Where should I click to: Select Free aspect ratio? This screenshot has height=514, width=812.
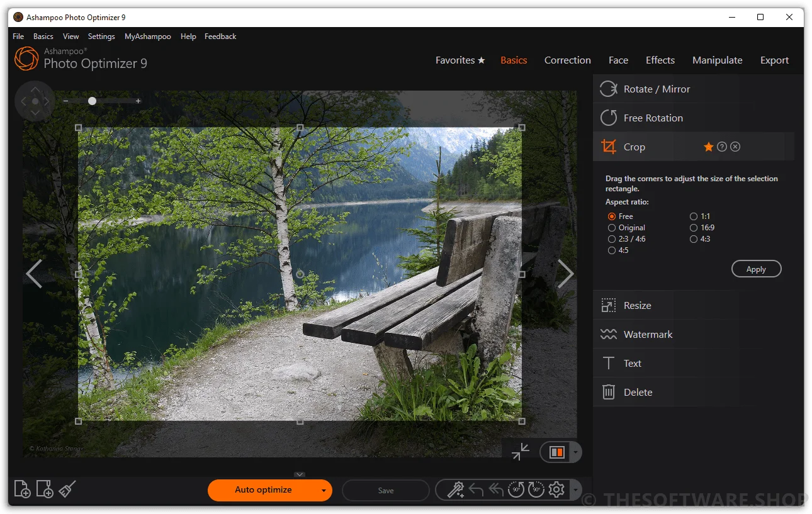pyautogui.click(x=612, y=216)
